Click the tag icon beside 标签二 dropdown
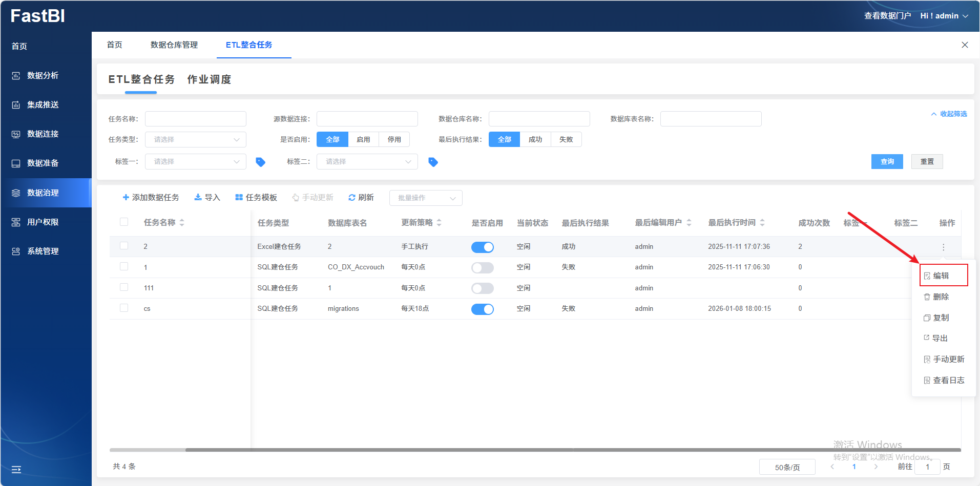The width and height of the screenshot is (980, 486). click(x=433, y=162)
